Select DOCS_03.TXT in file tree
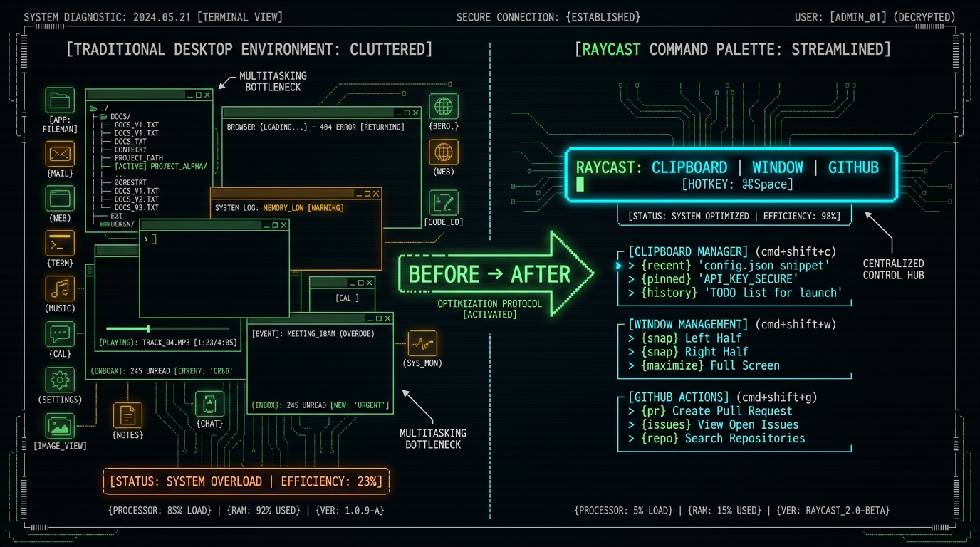Viewport: 980px width, 547px height. pyautogui.click(x=136, y=207)
